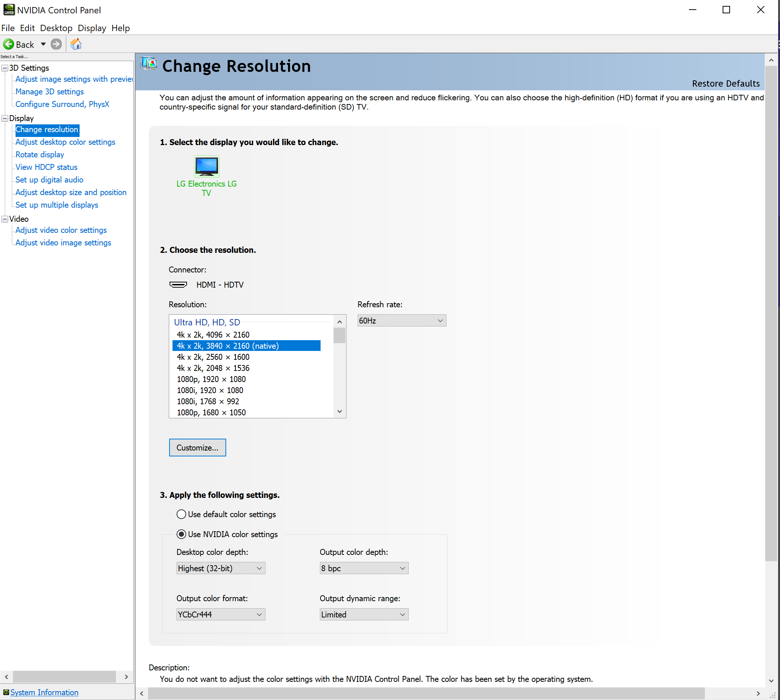Click the Change Resolution header icon
Image resolution: width=780 pixels, height=700 pixels.
149,63
